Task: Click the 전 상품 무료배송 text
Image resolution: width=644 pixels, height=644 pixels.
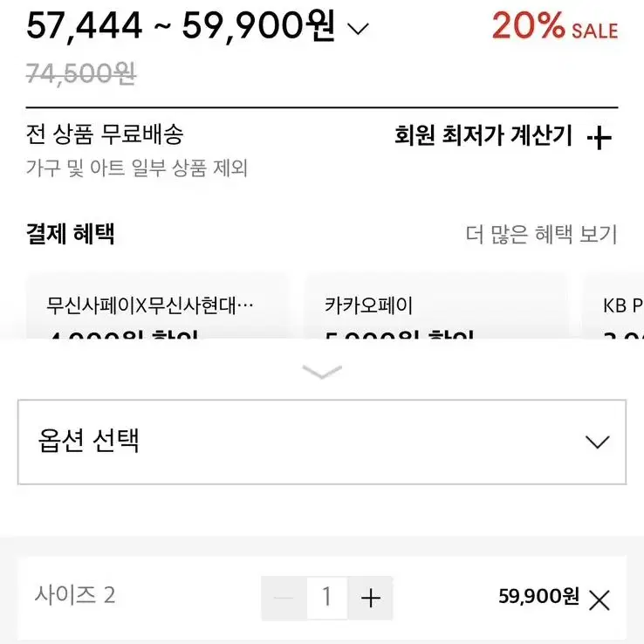Action: (105, 134)
